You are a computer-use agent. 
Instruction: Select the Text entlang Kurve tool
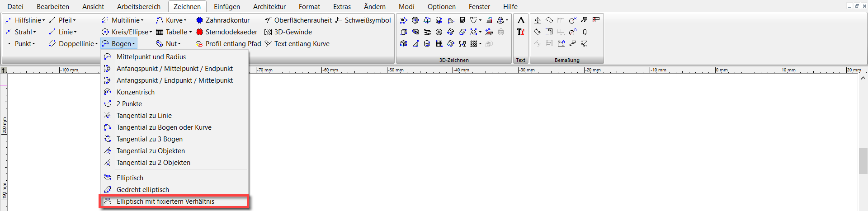[x=297, y=44]
